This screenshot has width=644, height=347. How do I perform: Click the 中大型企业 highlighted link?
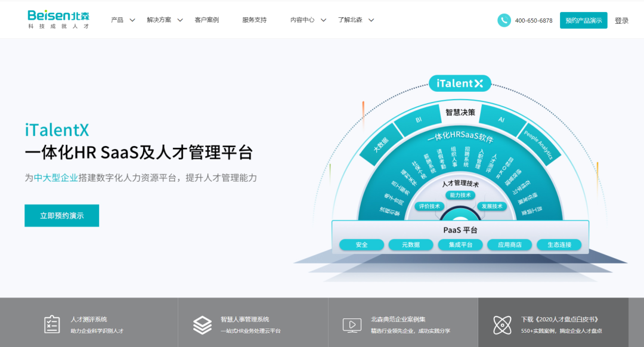pos(56,178)
